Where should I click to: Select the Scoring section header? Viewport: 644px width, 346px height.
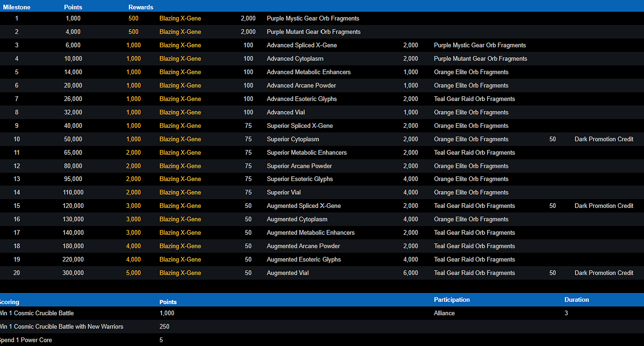point(9,302)
